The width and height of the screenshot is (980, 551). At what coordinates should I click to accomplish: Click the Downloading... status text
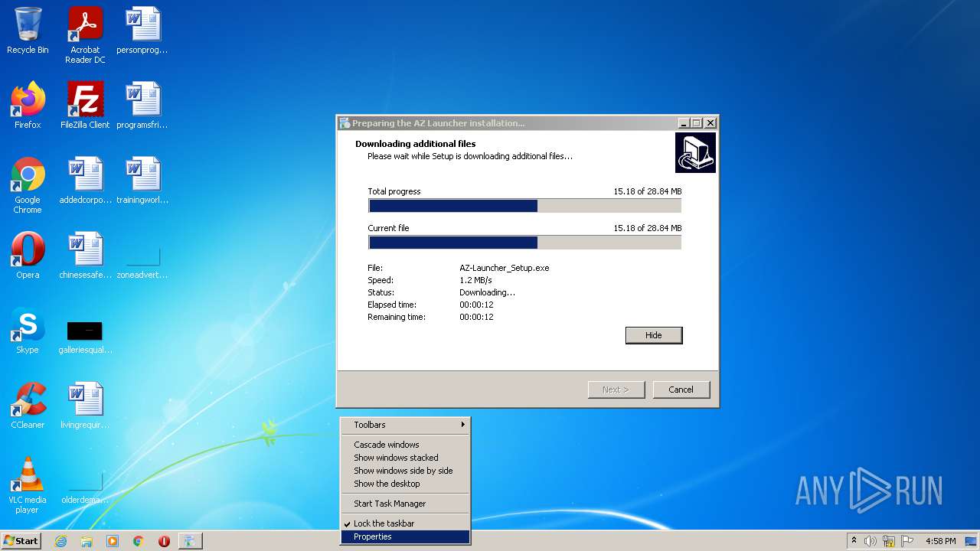coord(488,292)
